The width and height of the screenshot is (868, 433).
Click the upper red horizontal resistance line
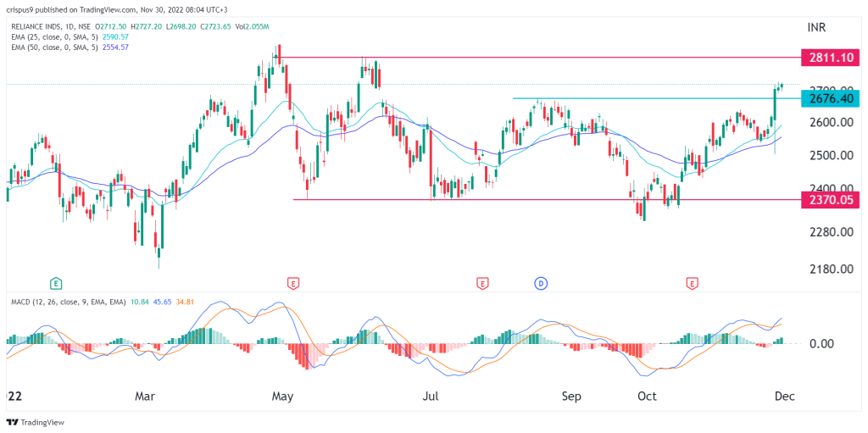click(540, 57)
